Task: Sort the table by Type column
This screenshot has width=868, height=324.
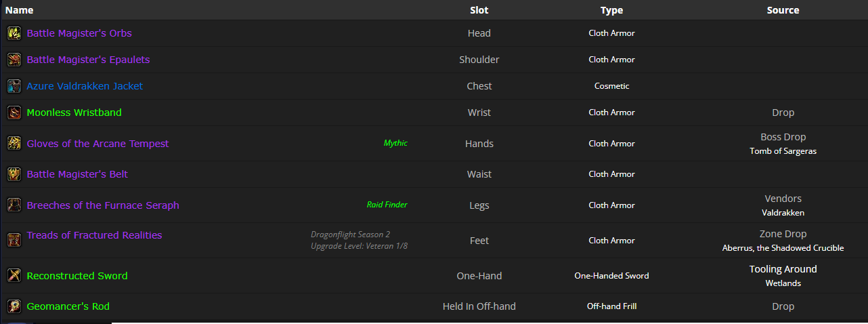Action: [611, 10]
